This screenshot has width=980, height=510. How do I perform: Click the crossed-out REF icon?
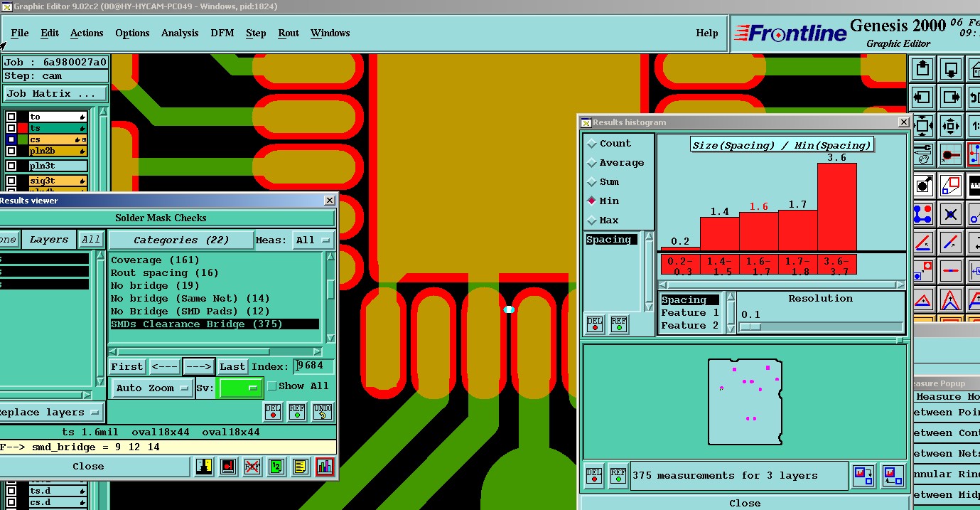pyautogui.click(x=252, y=467)
